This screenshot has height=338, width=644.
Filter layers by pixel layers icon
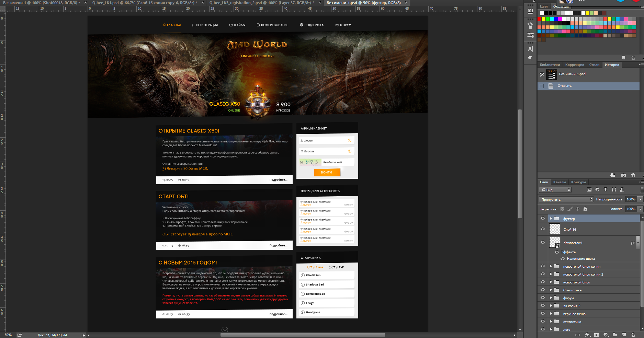[589, 189]
